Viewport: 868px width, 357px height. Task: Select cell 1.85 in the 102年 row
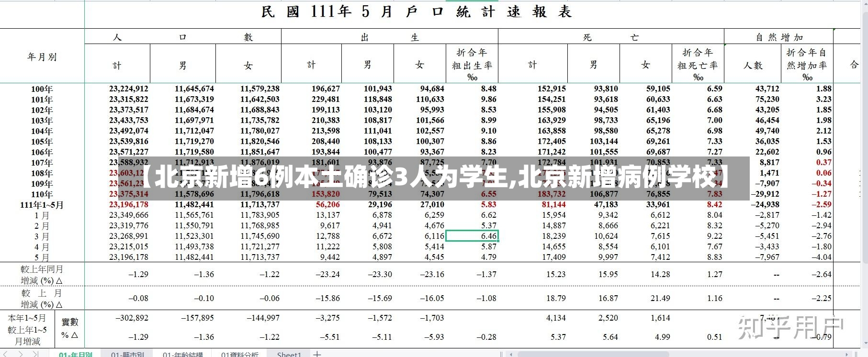824,110
